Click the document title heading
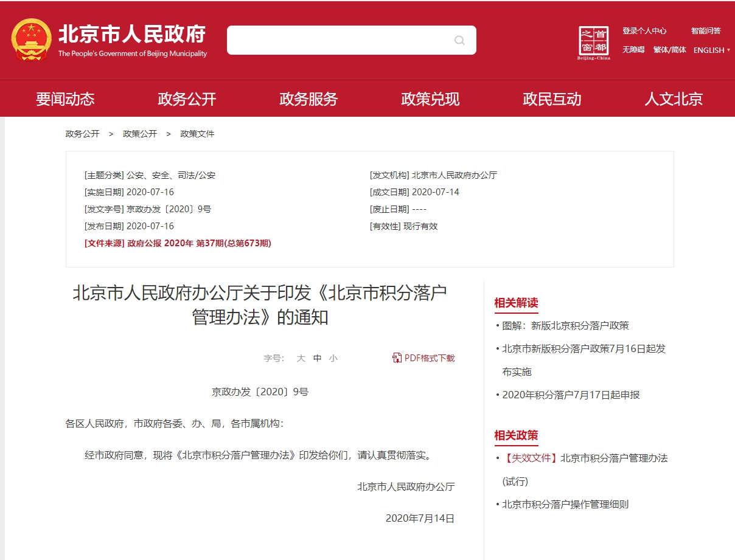 click(x=260, y=305)
